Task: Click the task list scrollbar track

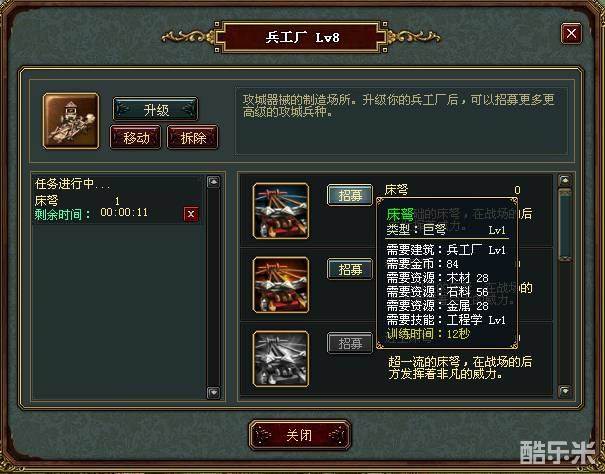Action: 213,287
